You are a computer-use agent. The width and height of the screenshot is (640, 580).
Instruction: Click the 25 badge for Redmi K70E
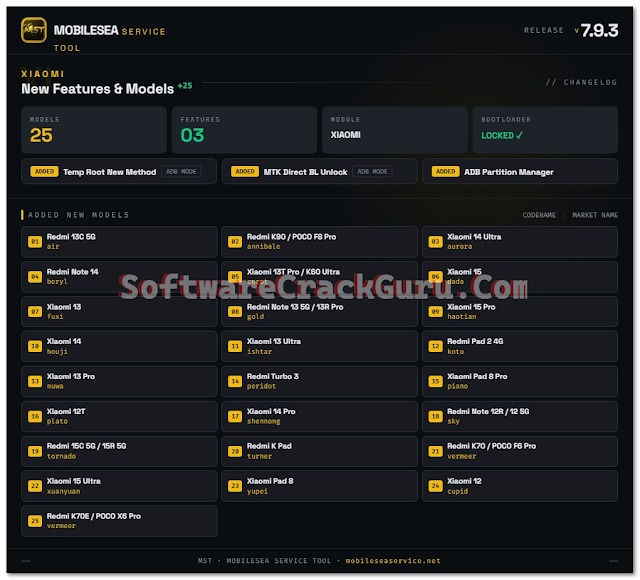coord(35,521)
